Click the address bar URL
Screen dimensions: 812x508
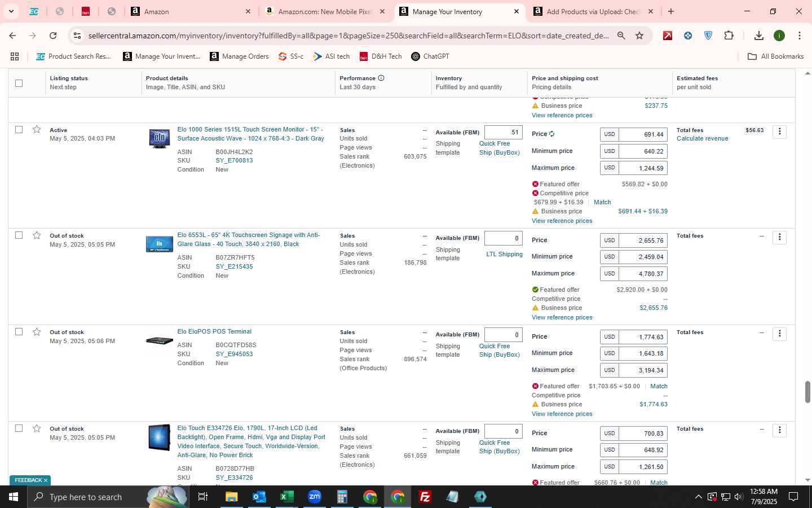[348, 36]
